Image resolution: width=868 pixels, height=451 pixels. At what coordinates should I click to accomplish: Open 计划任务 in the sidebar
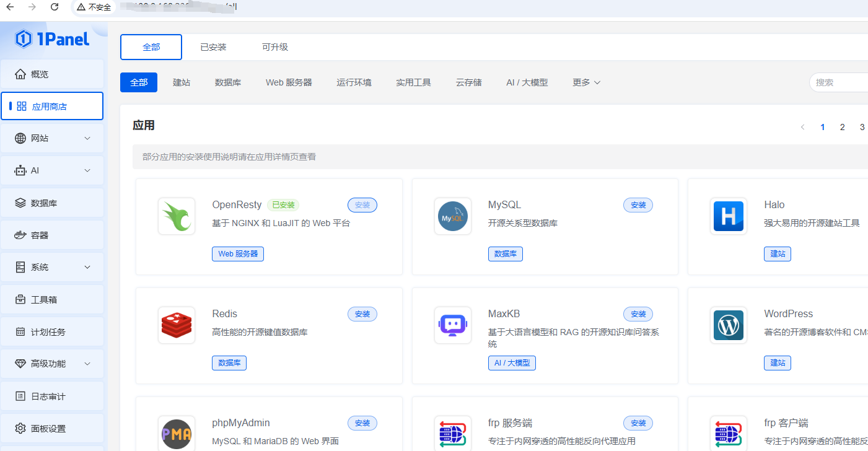(52, 331)
